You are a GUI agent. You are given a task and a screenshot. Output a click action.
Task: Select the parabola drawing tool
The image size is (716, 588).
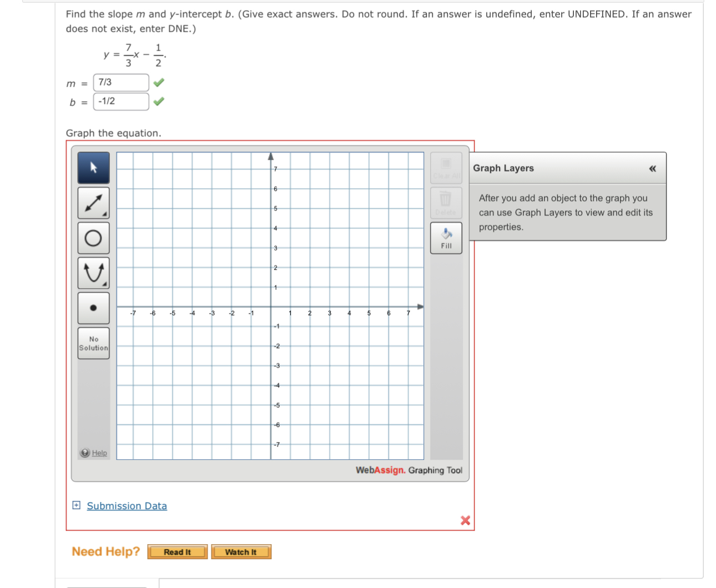93,273
